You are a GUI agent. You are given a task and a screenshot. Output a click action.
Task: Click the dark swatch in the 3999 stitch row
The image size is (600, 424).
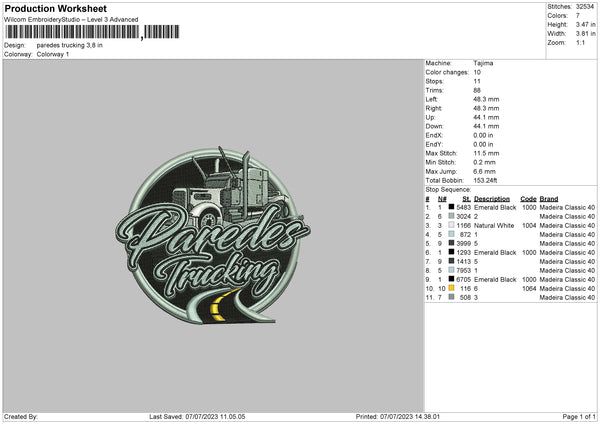452,243
